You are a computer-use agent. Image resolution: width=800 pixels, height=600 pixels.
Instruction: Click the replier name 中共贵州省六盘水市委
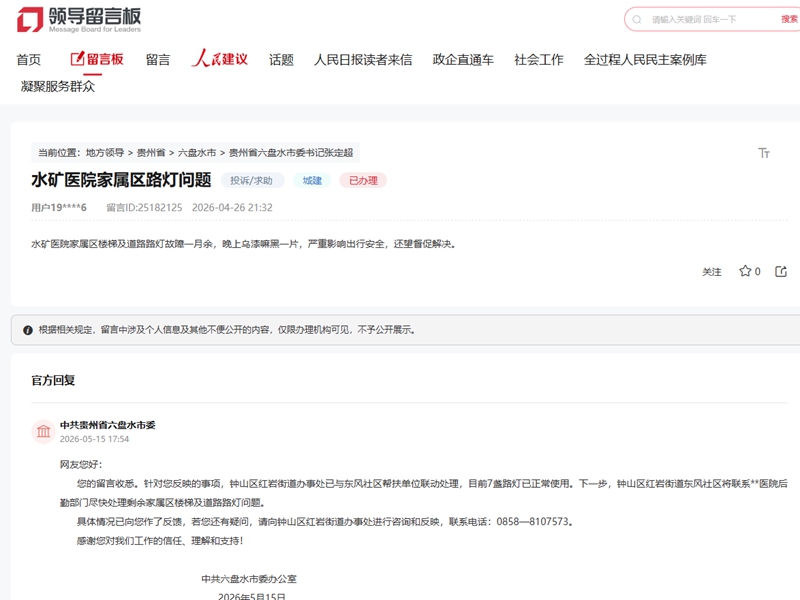tap(108, 424)
